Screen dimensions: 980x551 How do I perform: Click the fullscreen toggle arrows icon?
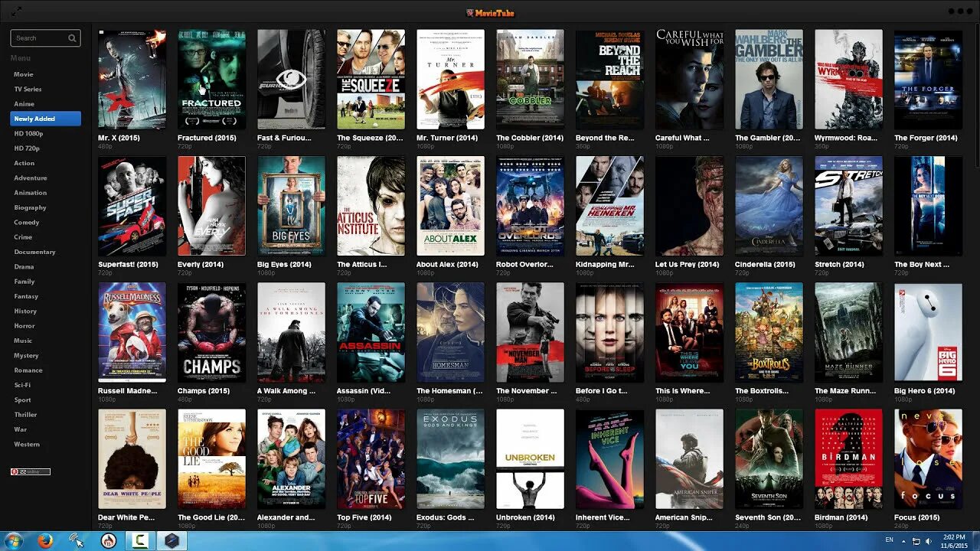(x=16, y=11)
